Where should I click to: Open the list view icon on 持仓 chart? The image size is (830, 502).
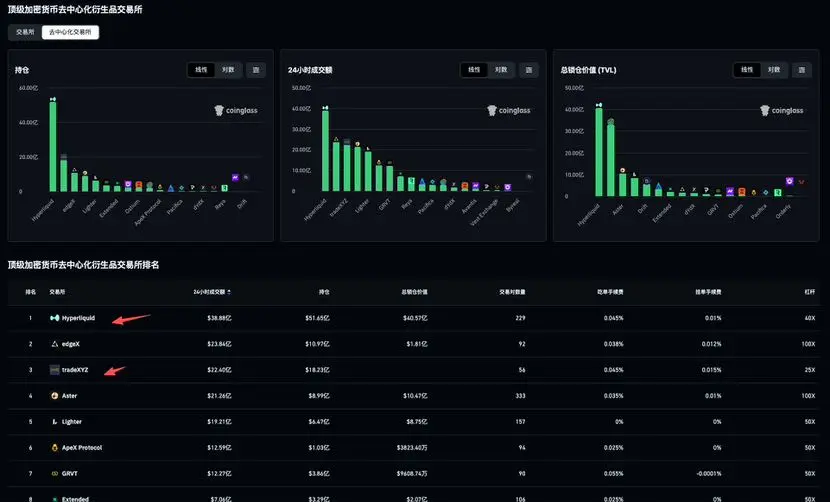pyautogui.click(x=256, y=70)
